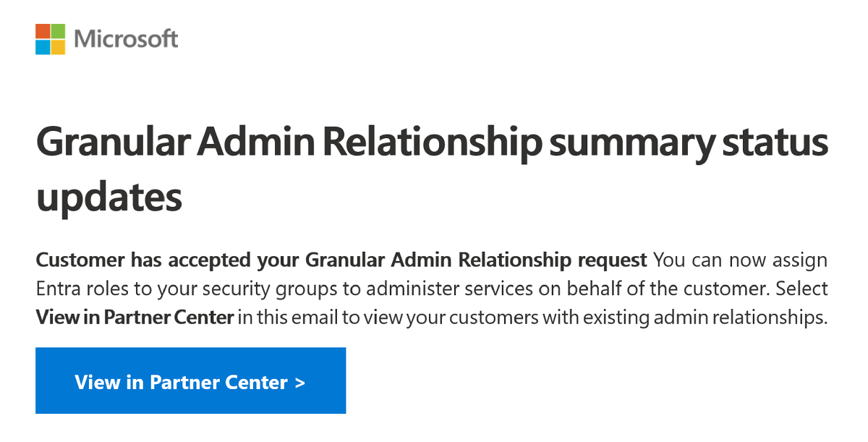Viewport: 868px width, 442px height.
Task: Click the blue square in Microsoft logo
Action: (43, 47)
